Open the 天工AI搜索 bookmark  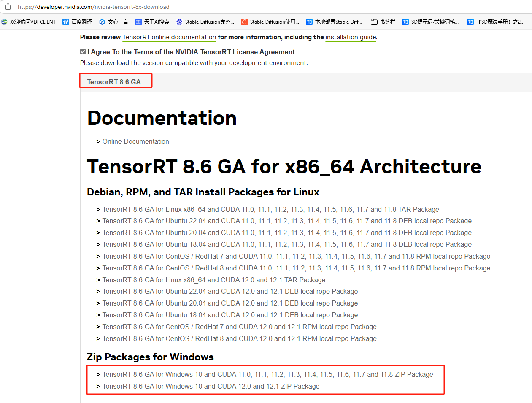point(152,22)
